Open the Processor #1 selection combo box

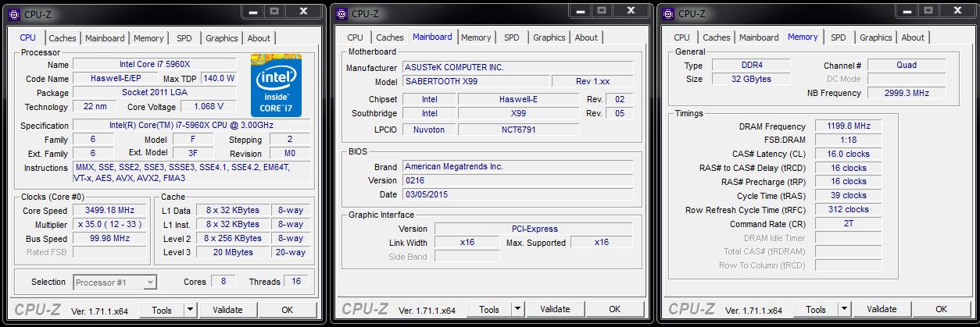pyautogui.click(x=115, y=282)
